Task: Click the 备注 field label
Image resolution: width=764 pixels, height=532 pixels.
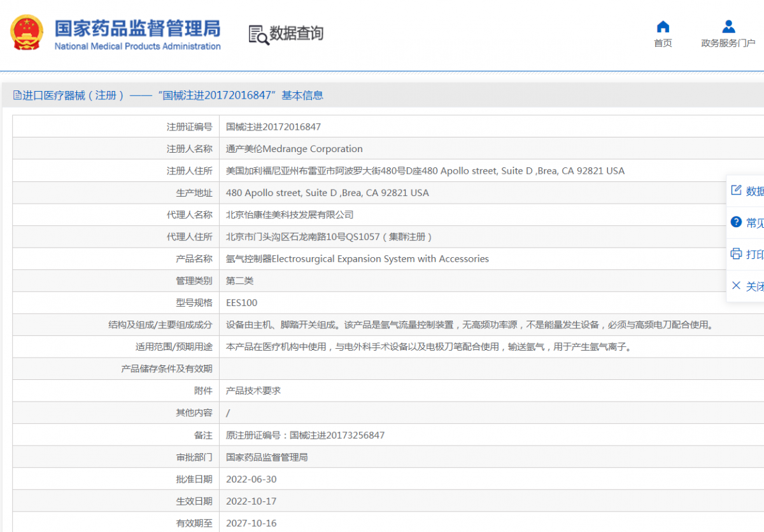Action: 203,435
